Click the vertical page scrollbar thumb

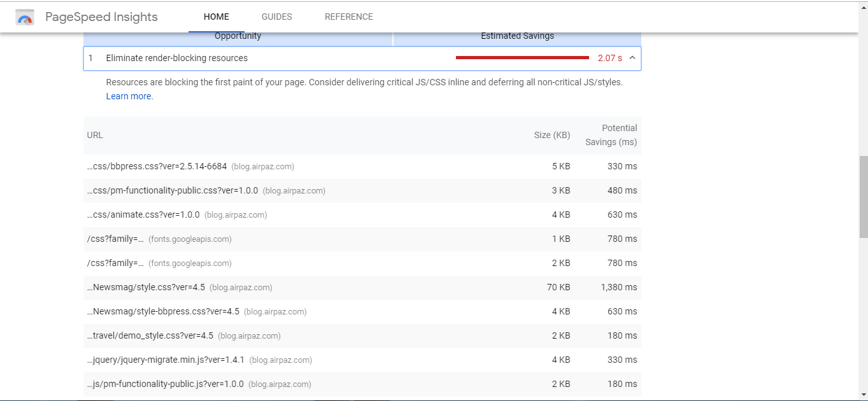click(863, 197)
